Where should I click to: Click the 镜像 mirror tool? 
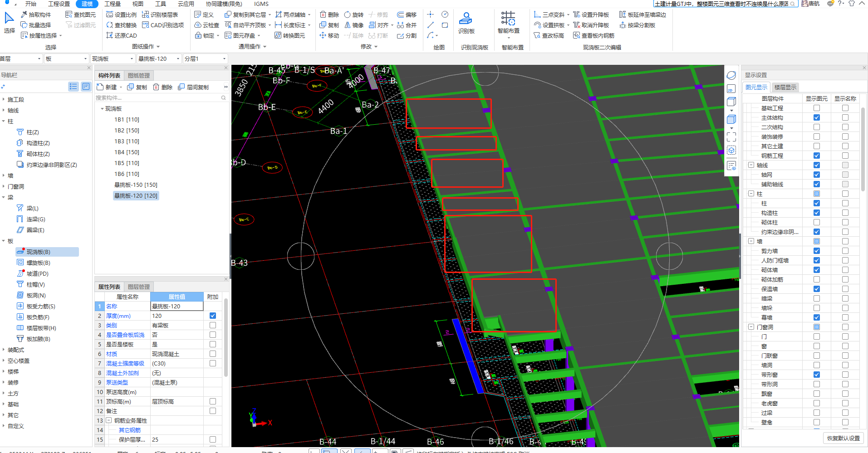354,25
